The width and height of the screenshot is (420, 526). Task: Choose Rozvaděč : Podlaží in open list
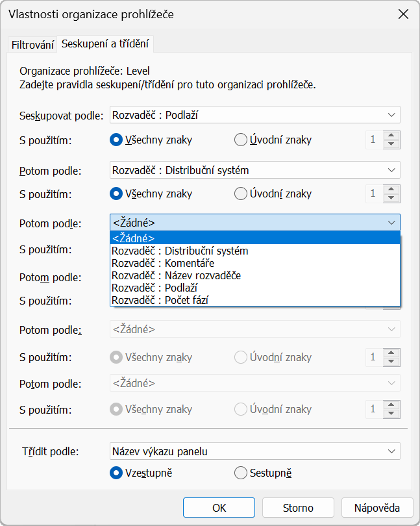pos(154,288)
